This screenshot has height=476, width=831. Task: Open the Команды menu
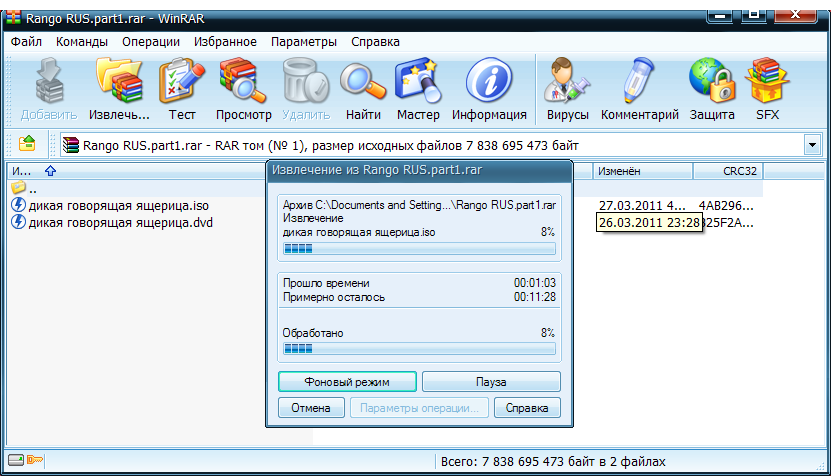click(x=82, y=42)
